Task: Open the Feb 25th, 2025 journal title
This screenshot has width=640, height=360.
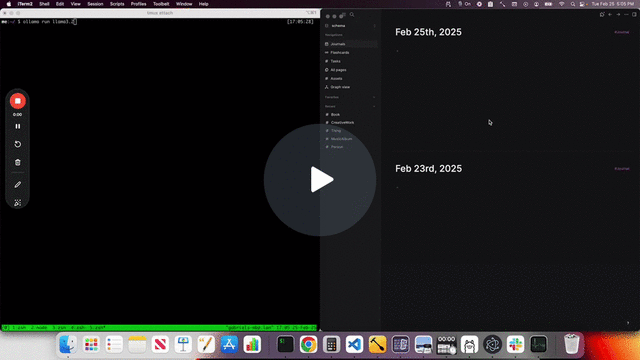Action: (x=428, y=32)
